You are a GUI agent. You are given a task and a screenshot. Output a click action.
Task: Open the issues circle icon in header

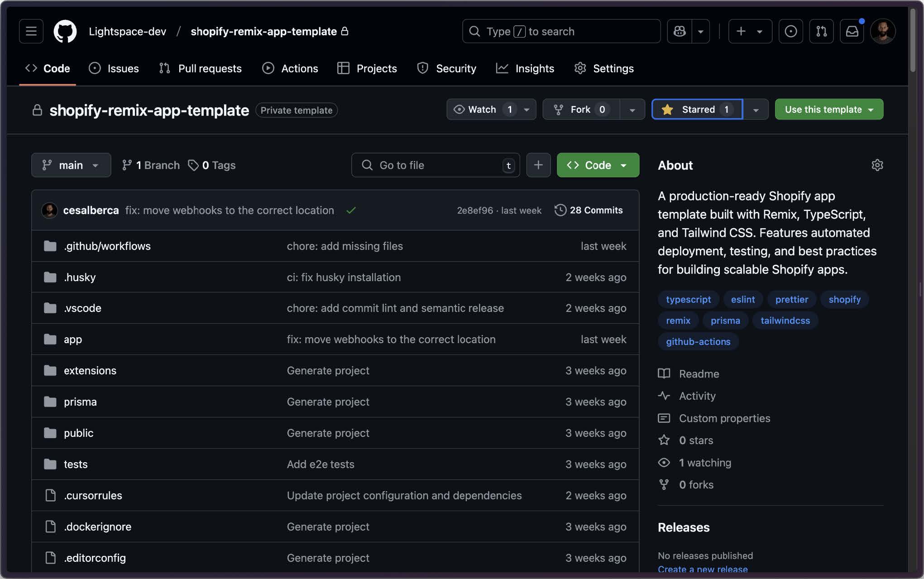[791, 31]
